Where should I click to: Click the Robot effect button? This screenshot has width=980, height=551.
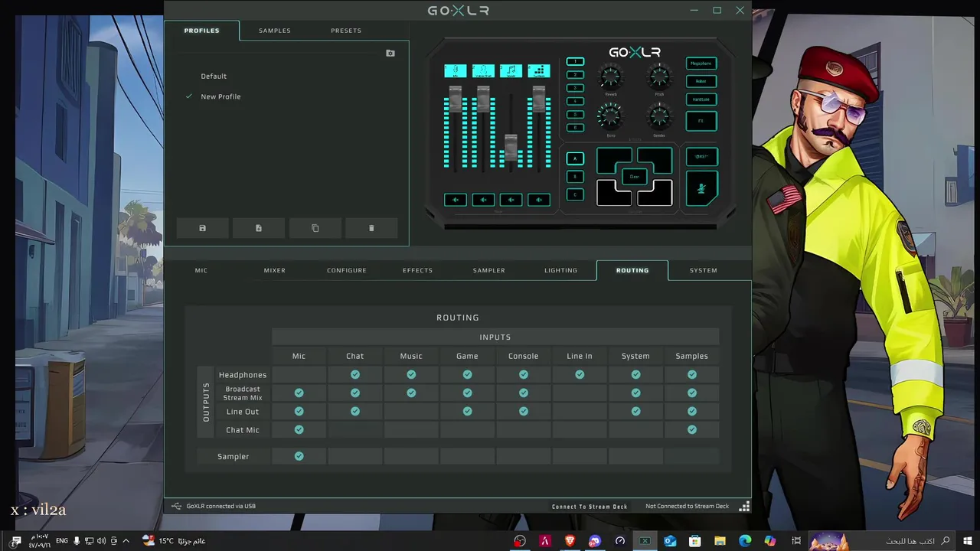[x=701, y=81]
